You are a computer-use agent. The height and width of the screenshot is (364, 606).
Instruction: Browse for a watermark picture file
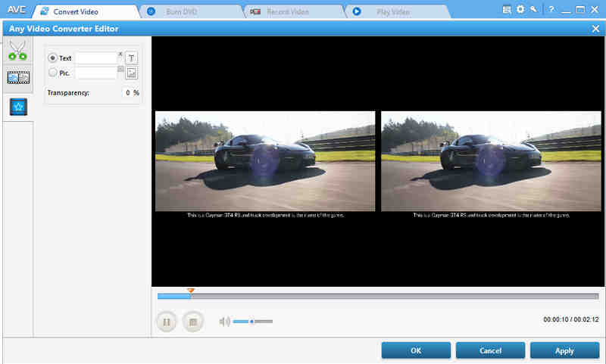coord(131,73)
